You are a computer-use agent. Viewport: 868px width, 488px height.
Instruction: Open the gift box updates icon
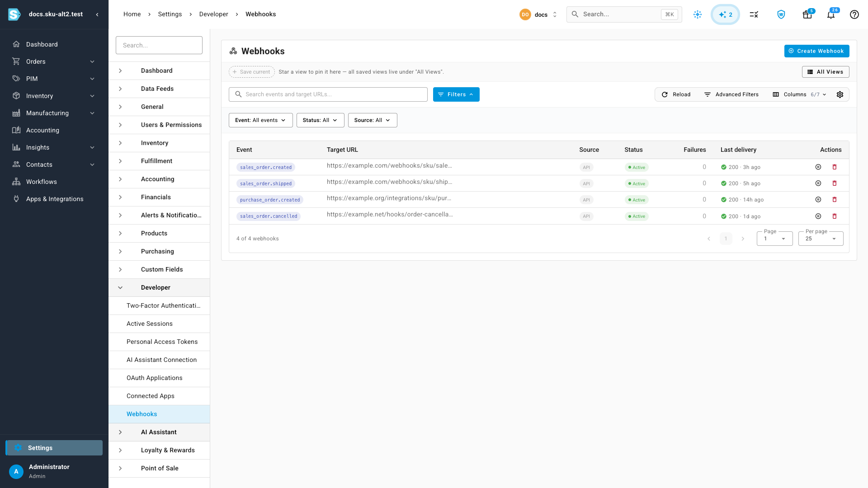tap(807, 14)
